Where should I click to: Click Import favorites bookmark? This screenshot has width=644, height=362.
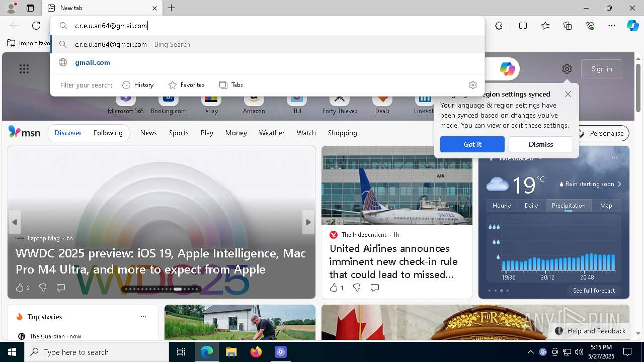[29, 43]
